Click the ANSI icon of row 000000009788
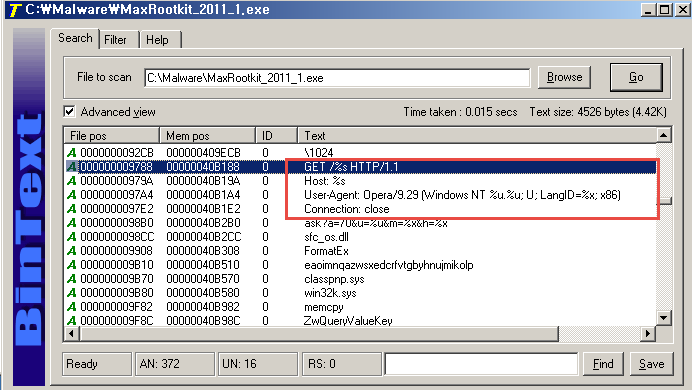The width and height of the screenshot is (692, 390). [x=71, y=167]
